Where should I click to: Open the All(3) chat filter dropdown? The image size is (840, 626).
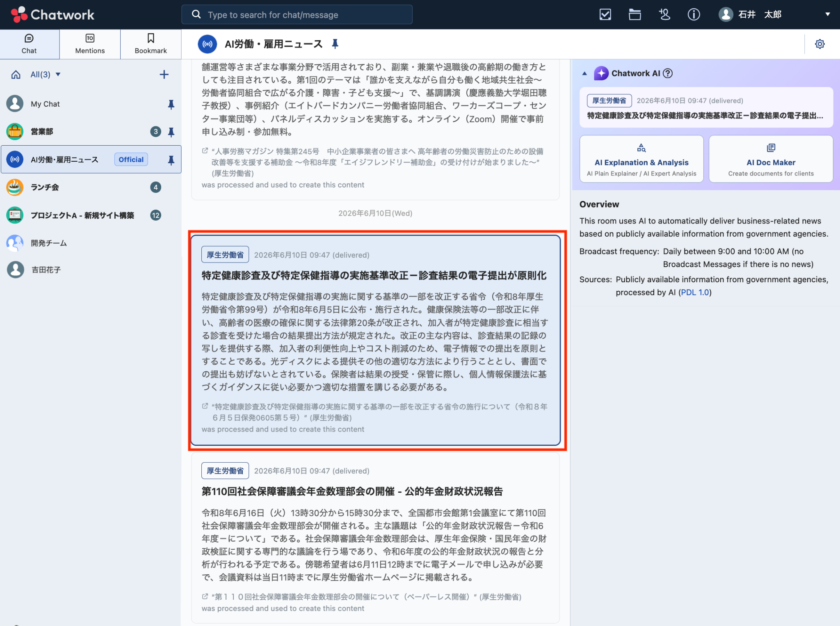(46, 75)
